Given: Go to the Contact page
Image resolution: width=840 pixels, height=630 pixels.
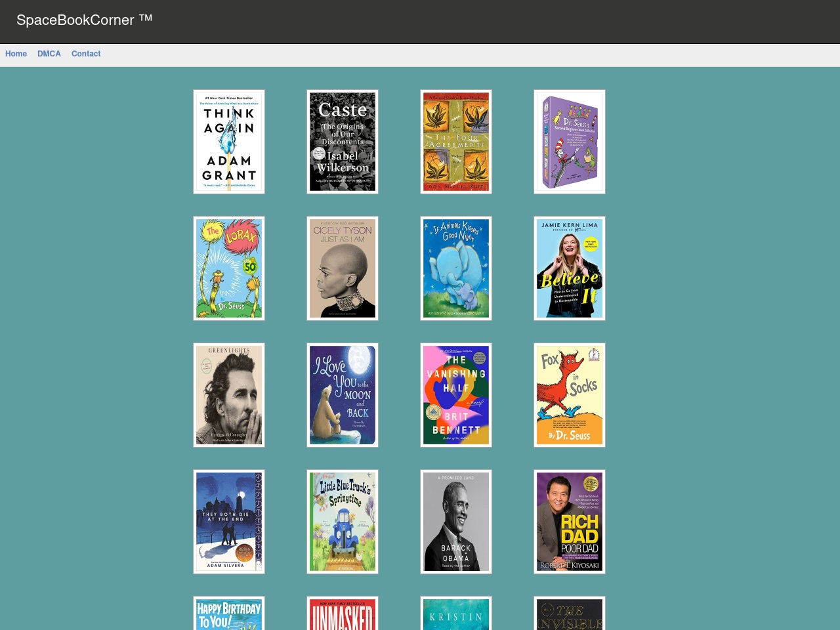Looking at the screenshot, I should [86, 54].
